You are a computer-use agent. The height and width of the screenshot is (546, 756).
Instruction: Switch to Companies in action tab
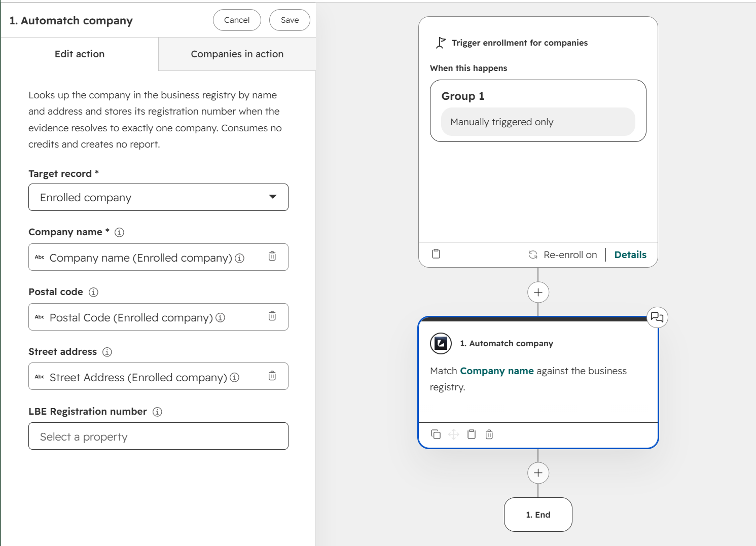(x=237, y=54)
